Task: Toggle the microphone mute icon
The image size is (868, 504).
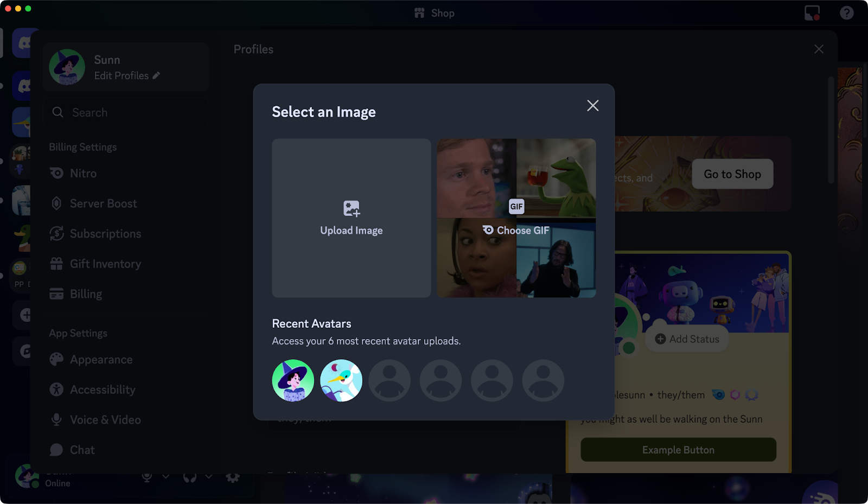Action: (x=147, y=476)
